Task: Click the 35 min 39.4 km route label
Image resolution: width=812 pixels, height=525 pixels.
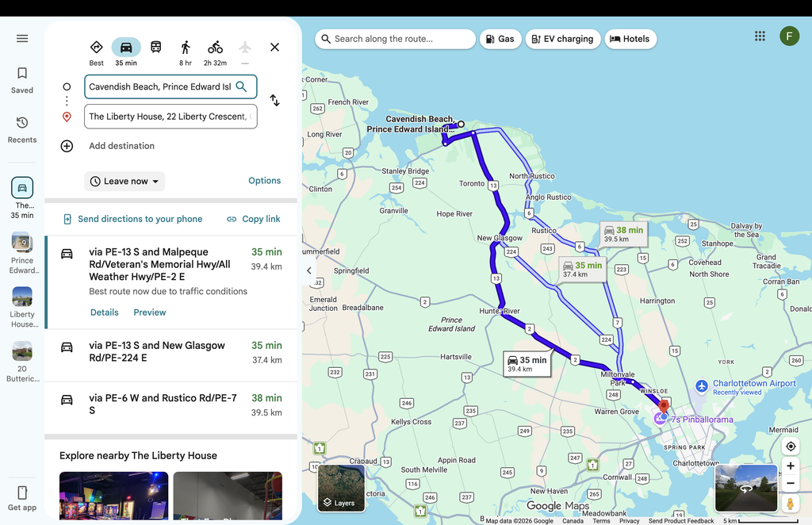Action: coord(527,364)
